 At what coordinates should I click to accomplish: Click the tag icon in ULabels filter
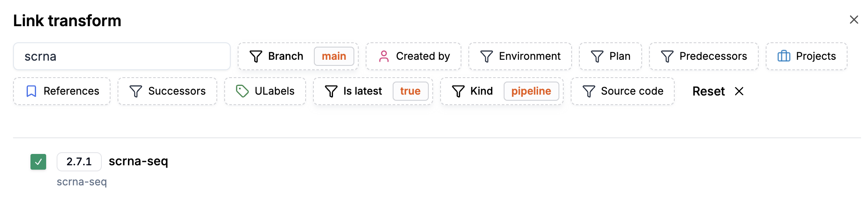242,91
